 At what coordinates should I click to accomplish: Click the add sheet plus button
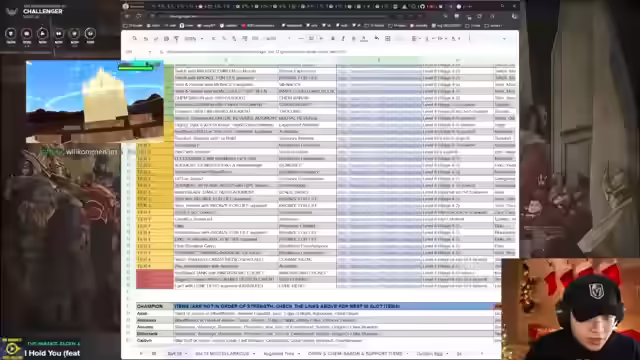[141, 353]
